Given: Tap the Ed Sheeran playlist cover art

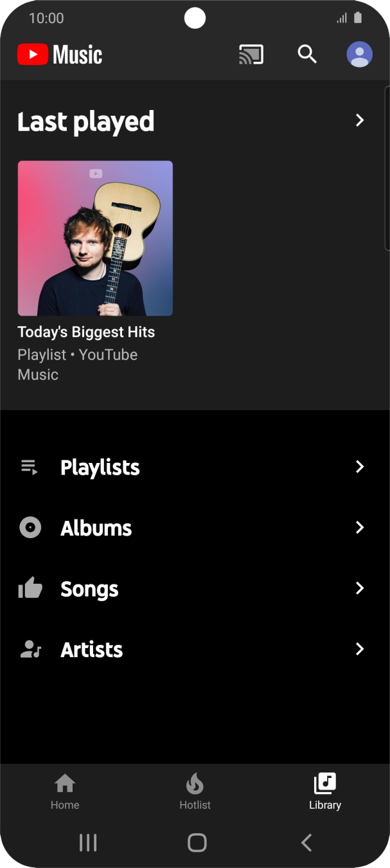Looking at the screenshot, I should pyautogui.click(x=94, y=237).
